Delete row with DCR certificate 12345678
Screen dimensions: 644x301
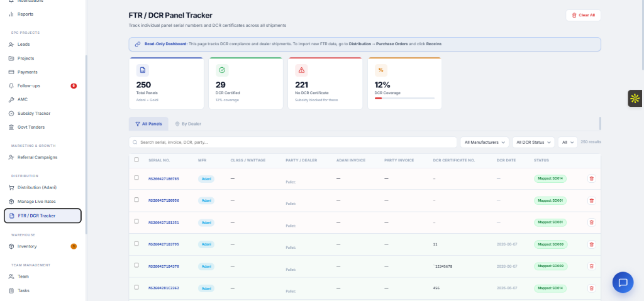click(591, 266)
